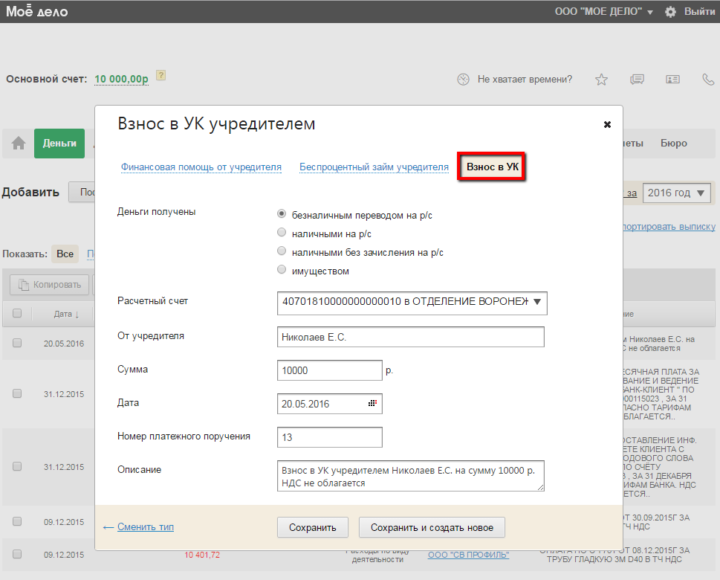Select 'наличными на р/с' radio option
720x580 pixels.
click(281, 232)
